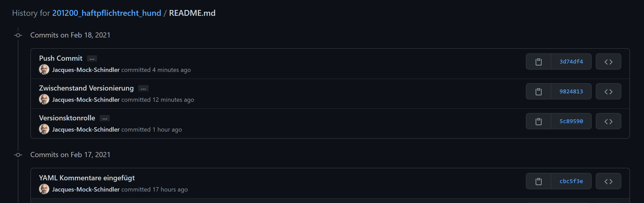Copy full SHA for commit 3d74df4

(x=539, y=61)
